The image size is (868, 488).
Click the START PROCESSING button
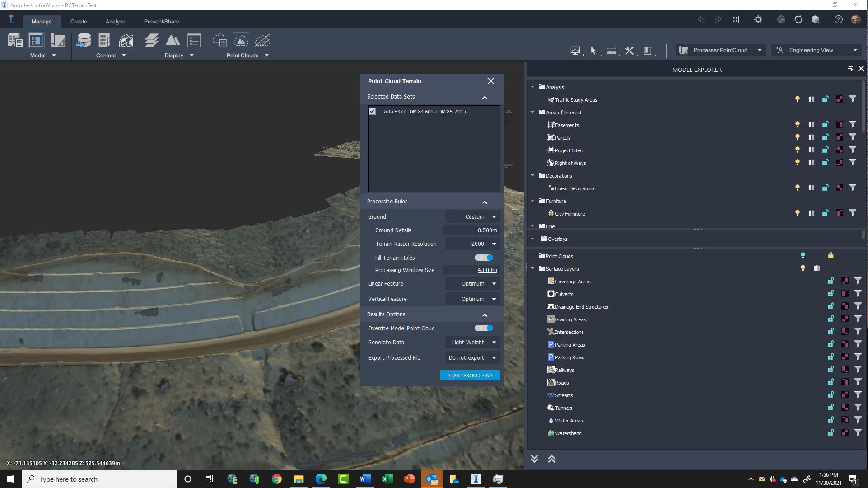pyautogui.click(x=470, y=375)
